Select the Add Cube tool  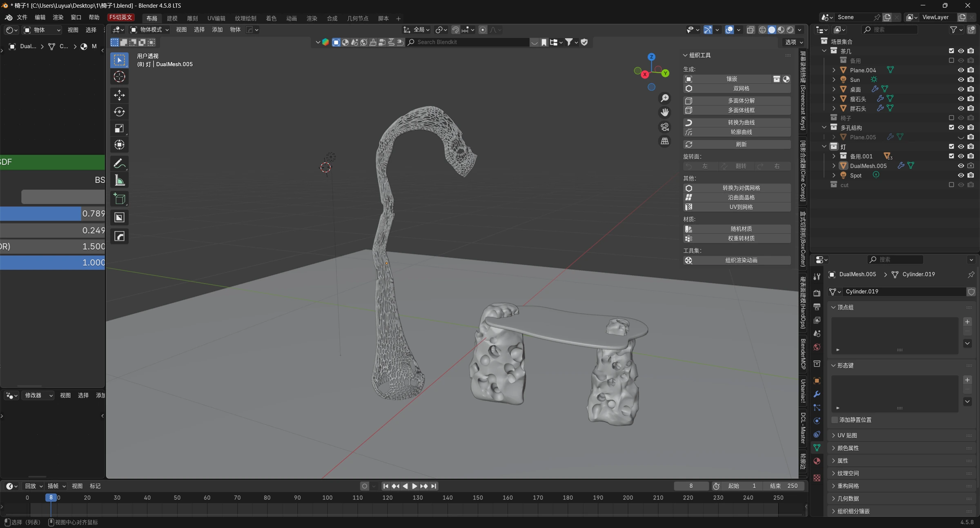(119, 199)
